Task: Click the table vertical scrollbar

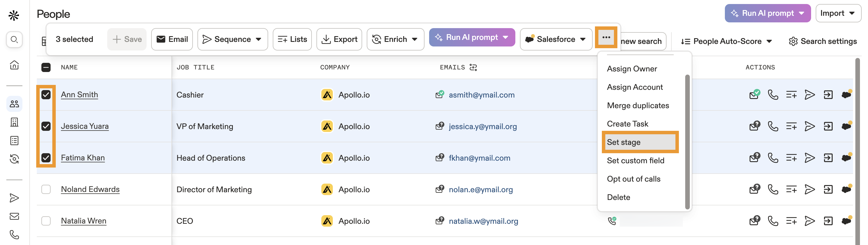Action: (858, 151)
